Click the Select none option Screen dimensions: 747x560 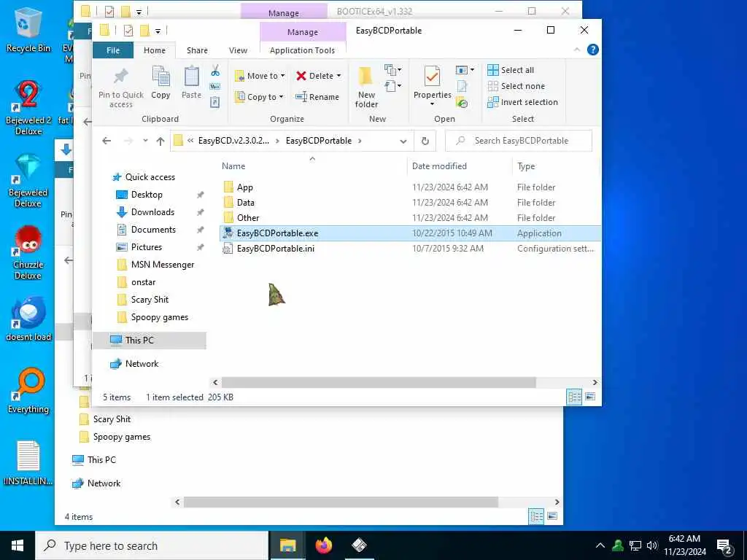pyautogui.click(x=516, y=86)
